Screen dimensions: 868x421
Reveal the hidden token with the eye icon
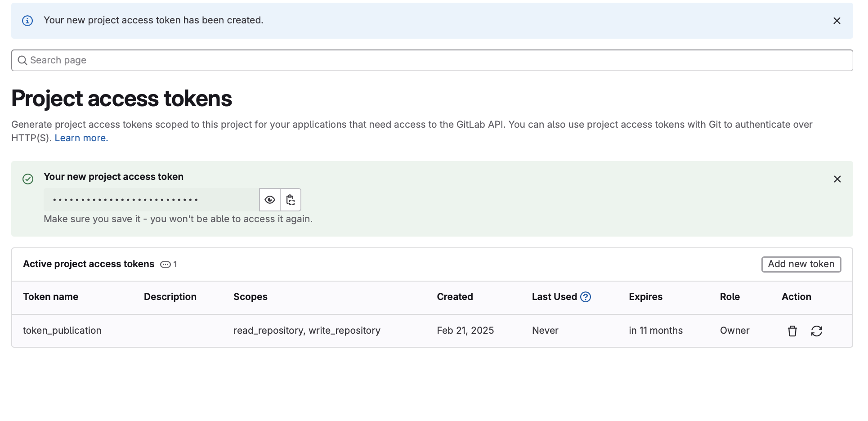[x=269, y=200]
